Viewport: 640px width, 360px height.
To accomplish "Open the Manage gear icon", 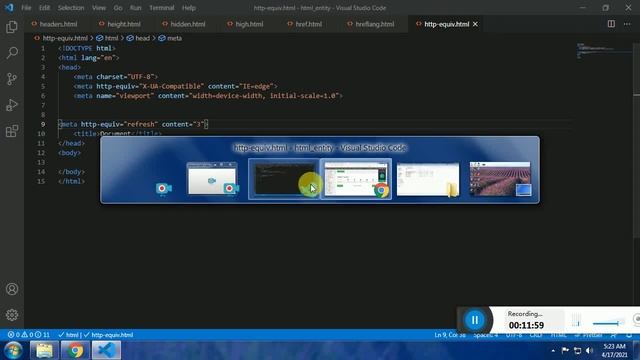I will tap(12, 315).
